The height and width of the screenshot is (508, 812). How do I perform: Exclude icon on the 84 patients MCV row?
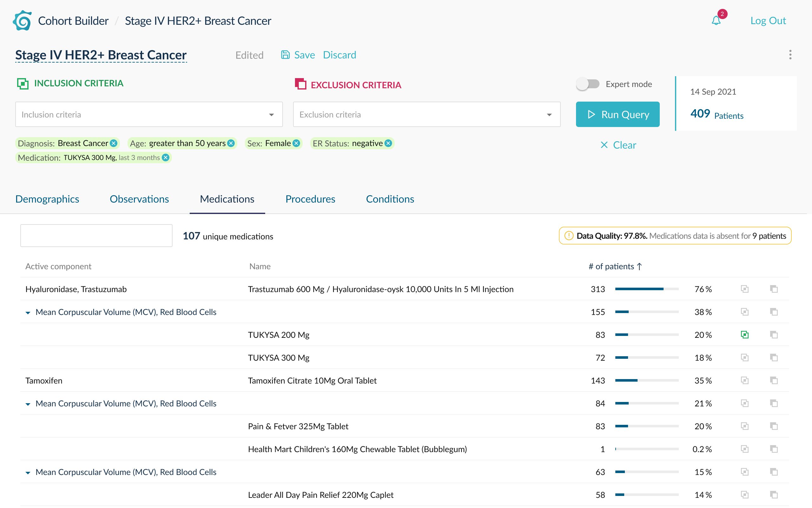774,403
